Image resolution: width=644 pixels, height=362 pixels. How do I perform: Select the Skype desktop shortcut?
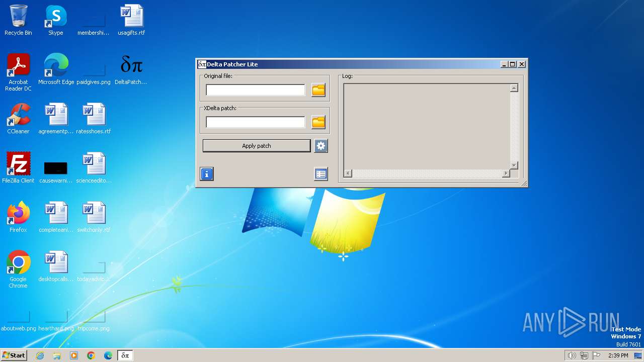pyautogui.click(x=55, y=20)
